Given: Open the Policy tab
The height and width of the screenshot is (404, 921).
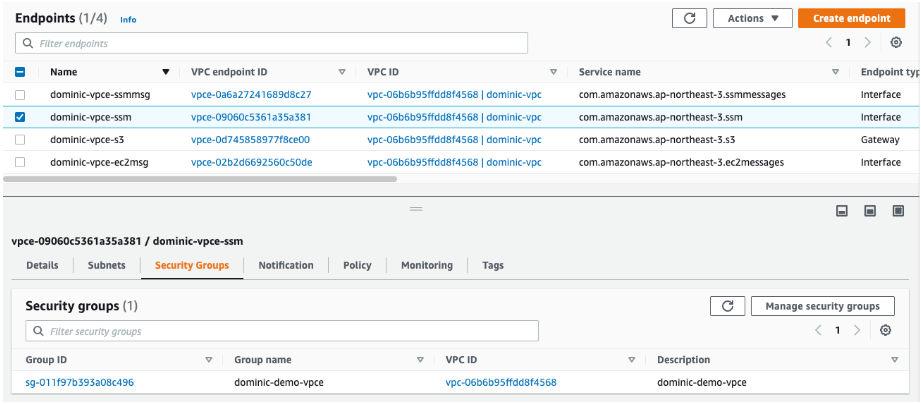Looking at the screenshot, I should point(357,265).
